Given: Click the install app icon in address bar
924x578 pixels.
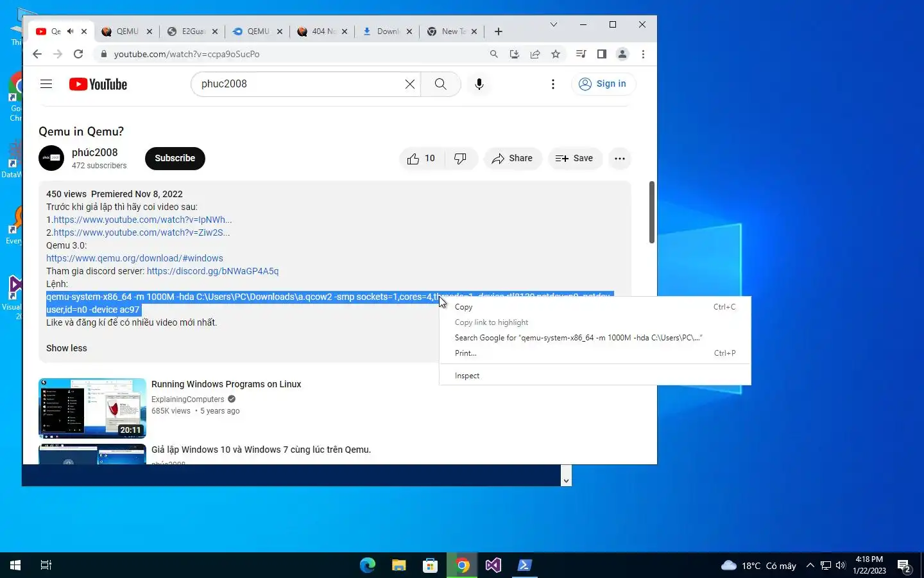Looking at the screenshot, I should pyautogui.click(x=515, y=54).
